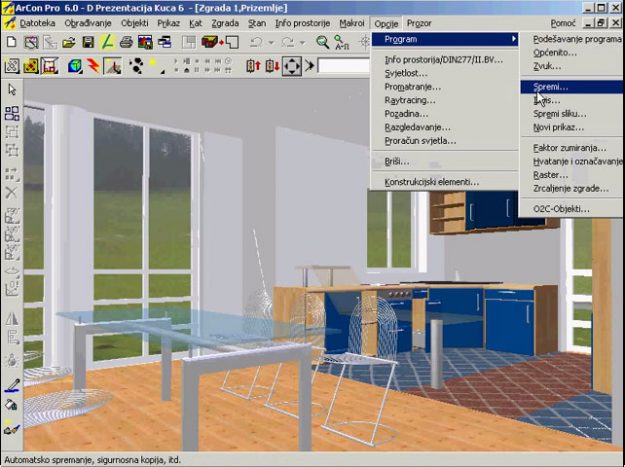Click the paint bucket tool in sidebar

click(12, 405)
